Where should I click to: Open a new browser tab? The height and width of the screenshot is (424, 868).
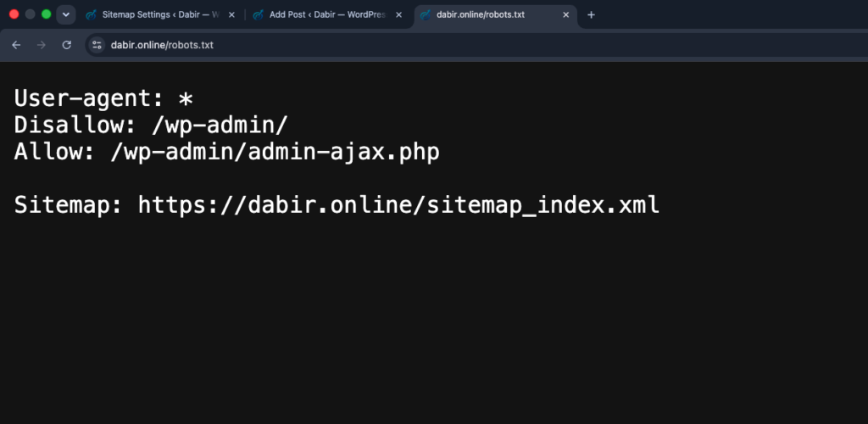[591, 15]
